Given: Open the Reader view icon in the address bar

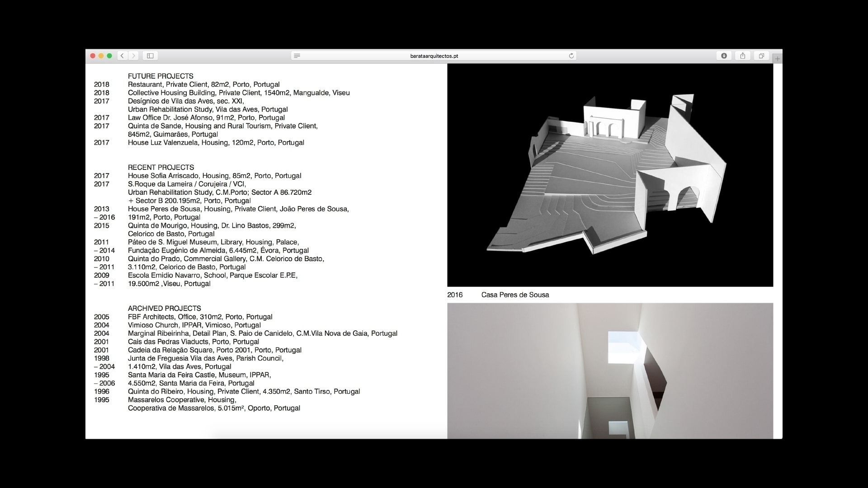Looking at the screenshot, I should (x=297, y=56).
